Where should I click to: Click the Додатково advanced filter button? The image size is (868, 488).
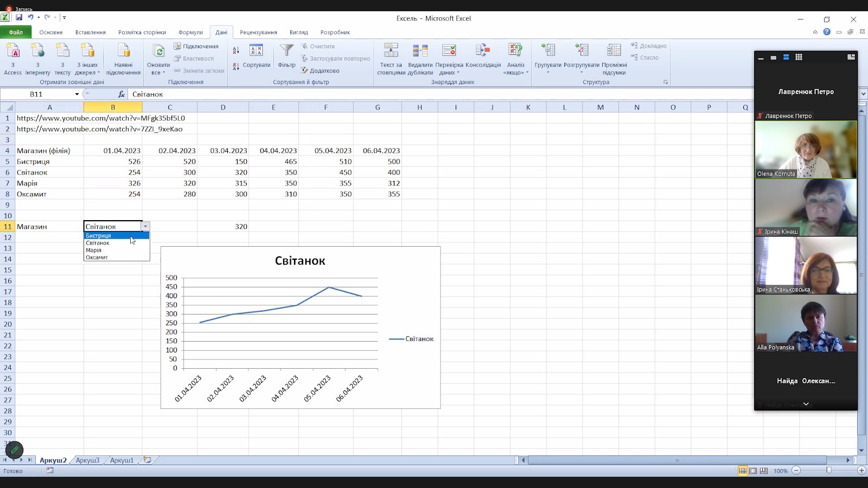pos(320,70)
